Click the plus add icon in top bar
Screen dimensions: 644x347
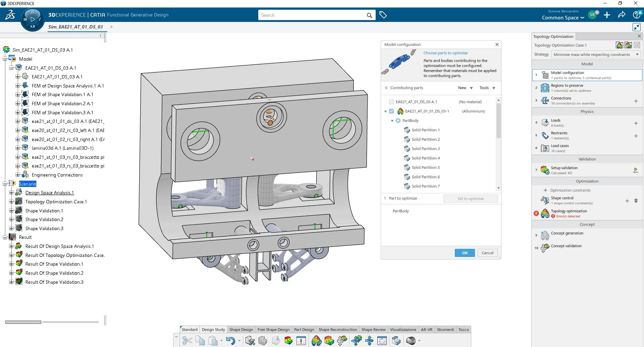pos(607,15)
